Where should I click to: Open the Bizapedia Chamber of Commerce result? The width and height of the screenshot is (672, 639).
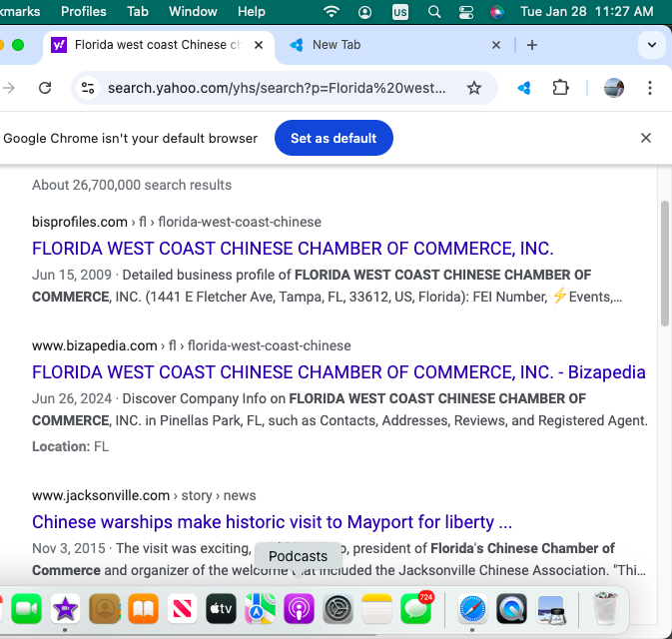tap(338, 372)
